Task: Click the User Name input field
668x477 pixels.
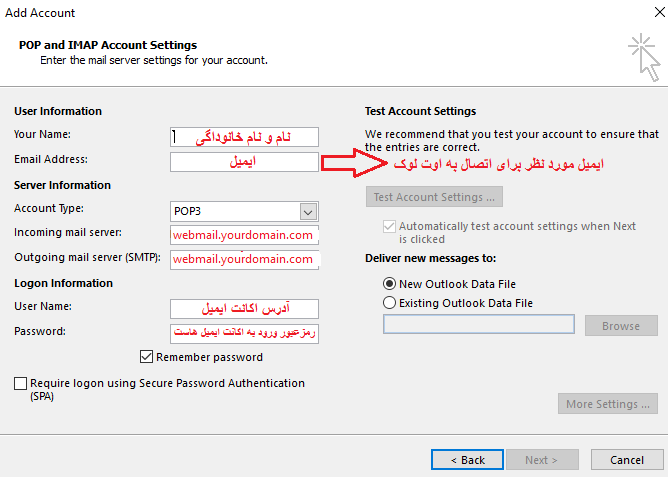Action: (244, 308)
